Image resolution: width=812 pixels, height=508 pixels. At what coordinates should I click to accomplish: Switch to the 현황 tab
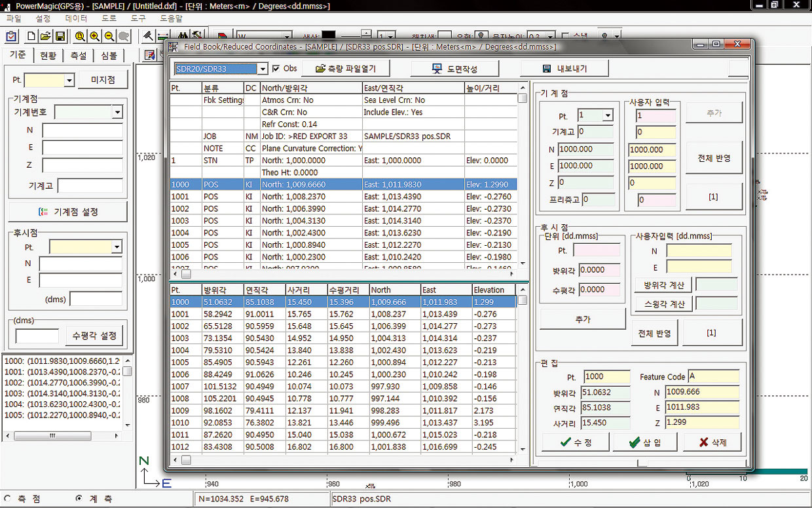pyautogui.click(x=48, y=56)
